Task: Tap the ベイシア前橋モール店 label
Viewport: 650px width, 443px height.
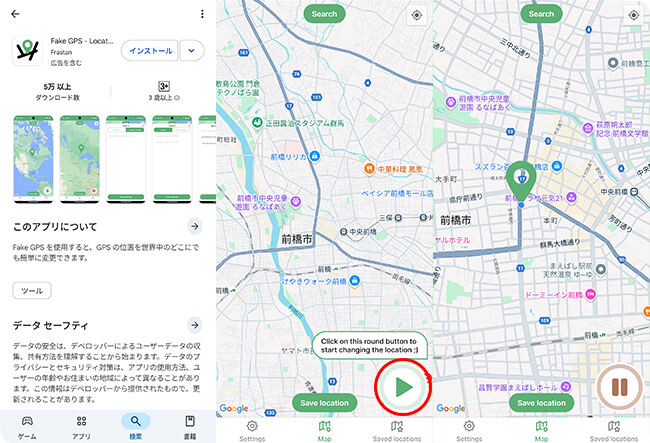Action: (x=397, y=194)
